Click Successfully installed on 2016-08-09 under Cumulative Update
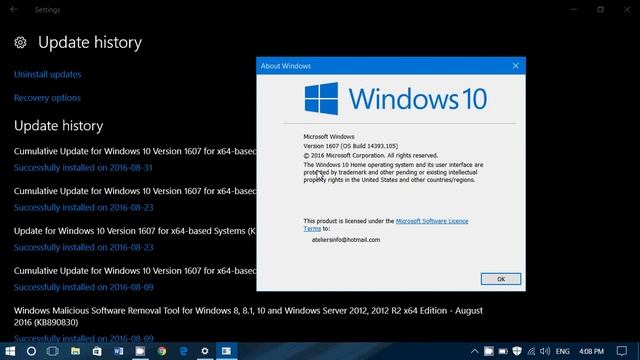The image size is (640, 360). (84, 287)
